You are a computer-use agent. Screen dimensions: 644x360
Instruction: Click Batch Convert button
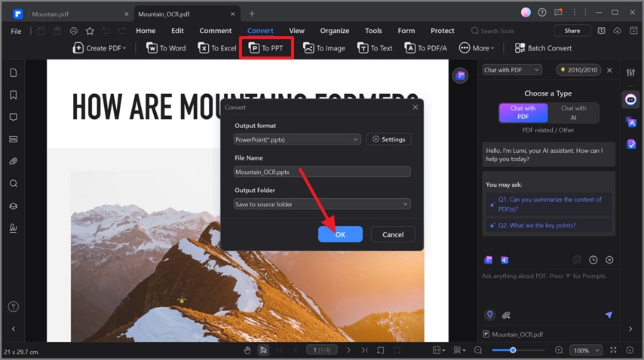543,48
